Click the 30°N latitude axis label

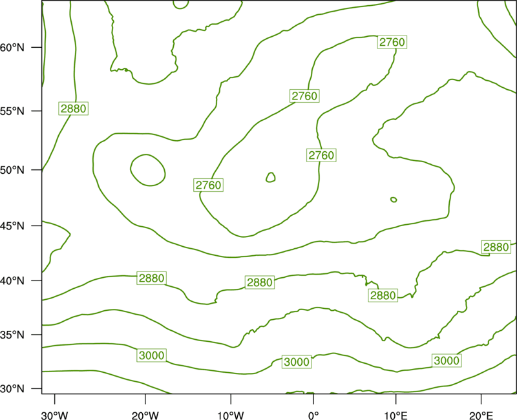pyautogui.click(x=12, y=389)
